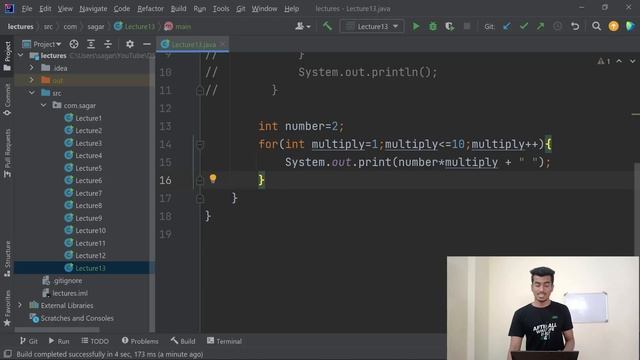Image resolution: width=640 pixels, height=360 pixels.
Task: Expand the out folder
Action: [x=32, y=80]
